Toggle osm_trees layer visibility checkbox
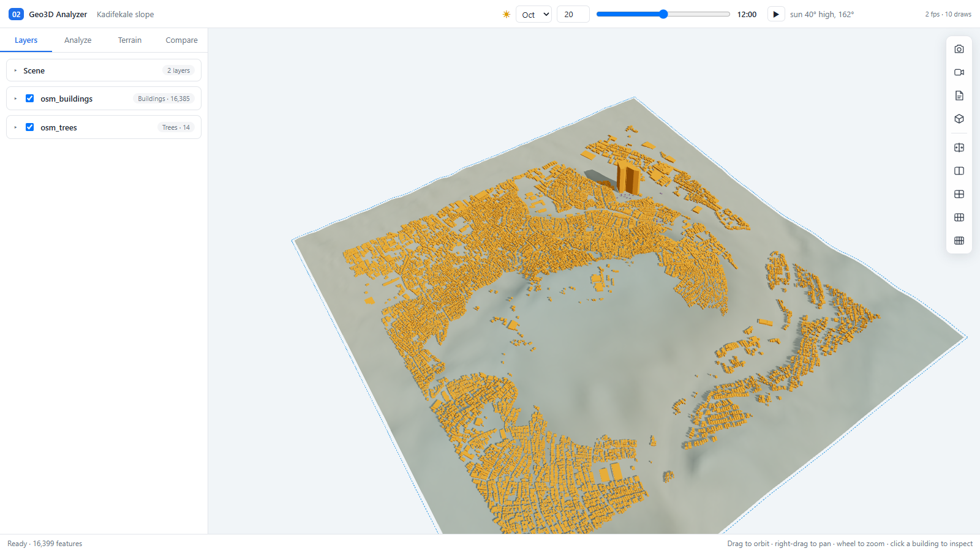Viewport: 980px width, 551px height. pos(29,127)
